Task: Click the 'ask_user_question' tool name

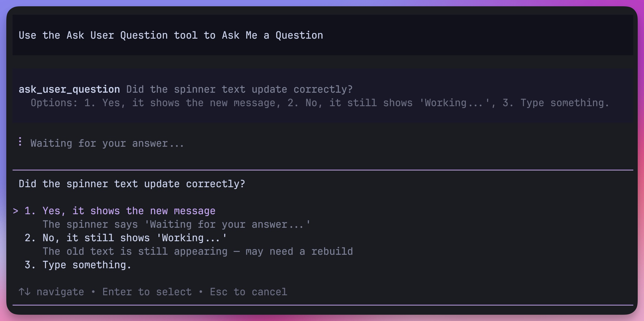Action: click(x=69, y=90)
